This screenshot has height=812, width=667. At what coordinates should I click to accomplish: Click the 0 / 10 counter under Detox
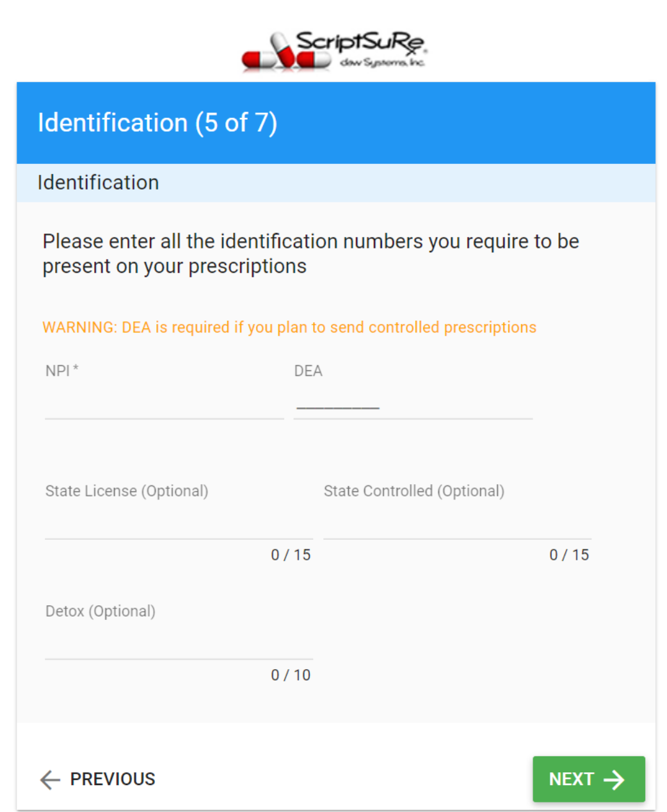[x=291, y=674]
